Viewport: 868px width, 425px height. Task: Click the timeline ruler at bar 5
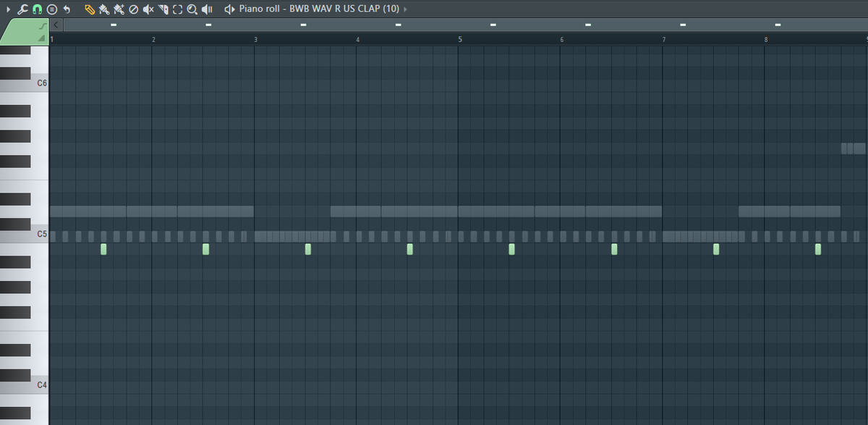459,38
